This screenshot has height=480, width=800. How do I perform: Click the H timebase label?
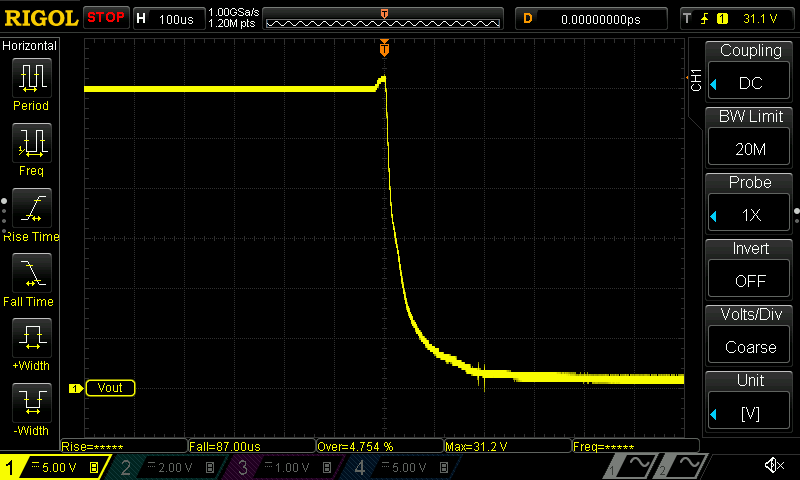point(141,19)
